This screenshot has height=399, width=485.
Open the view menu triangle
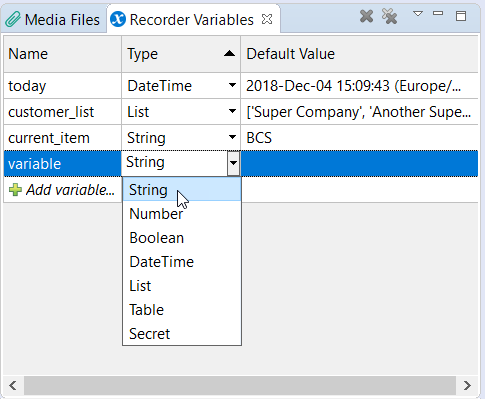tap(418, 14)
